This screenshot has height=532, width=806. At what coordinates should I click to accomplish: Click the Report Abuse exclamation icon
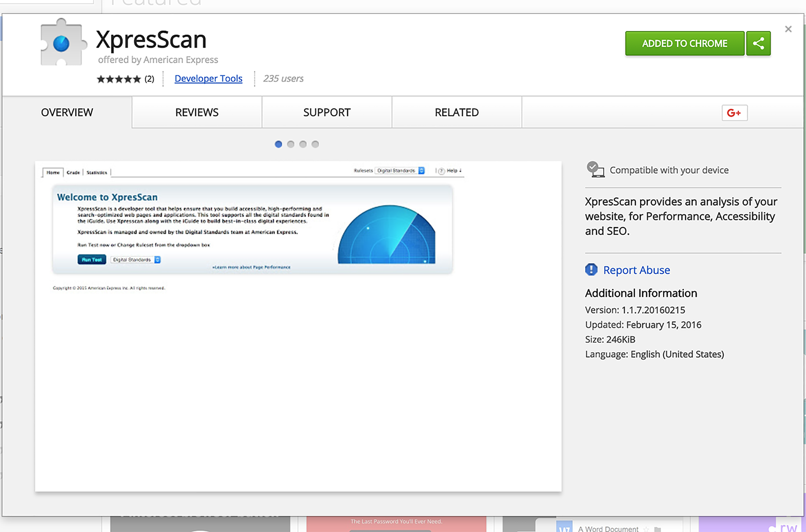[591, 270]
